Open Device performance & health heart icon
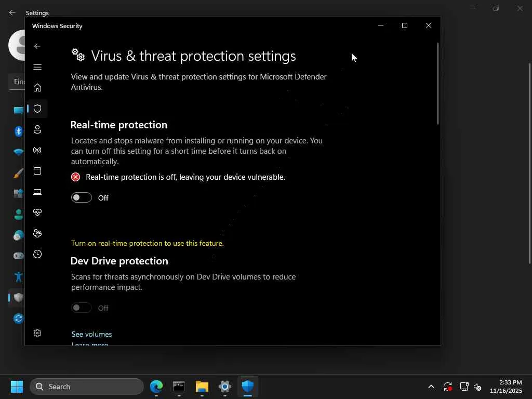The image size is (532, 399). point(37,212)
